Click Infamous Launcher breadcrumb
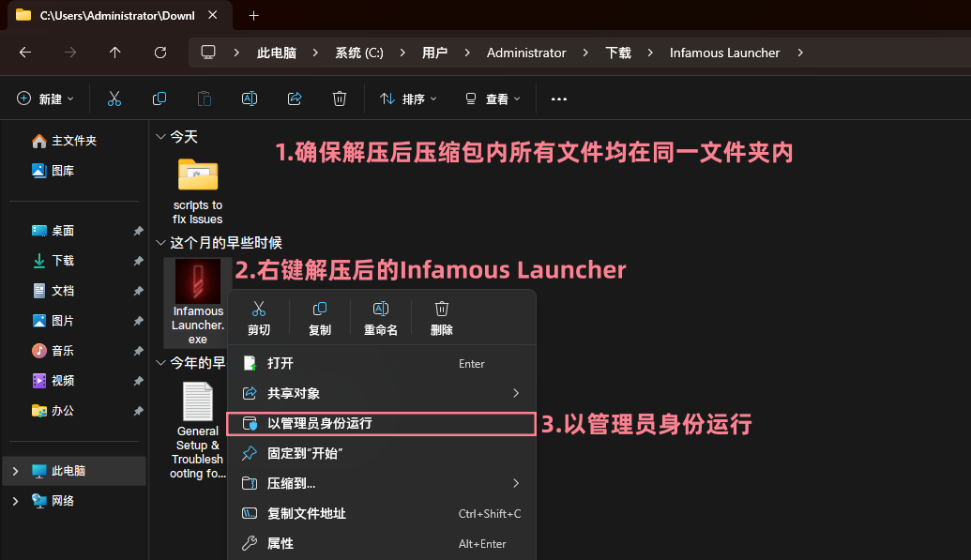The width and height of the screenshot is (971, 560). pos(724,53)
